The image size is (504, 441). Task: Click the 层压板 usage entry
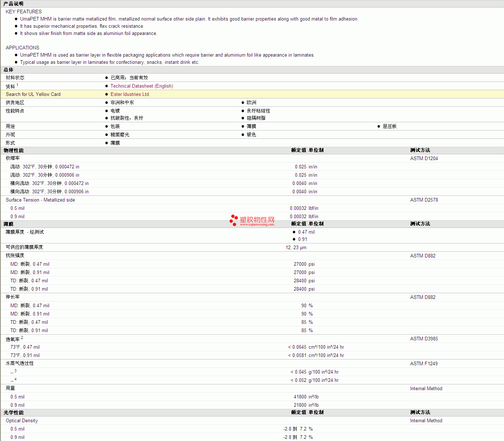[x=390, y=127]
